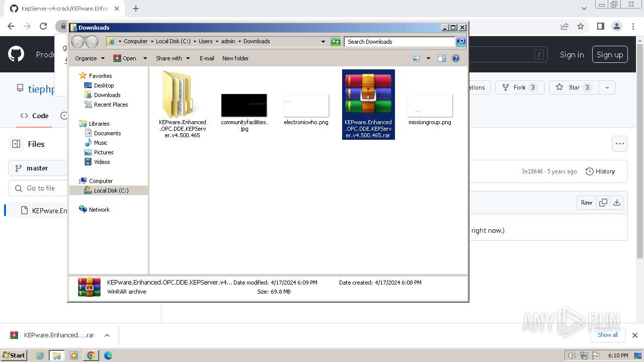Open the Windows Start menu
The height and width of the screenshot is (362, 644).
pos(14,355)
